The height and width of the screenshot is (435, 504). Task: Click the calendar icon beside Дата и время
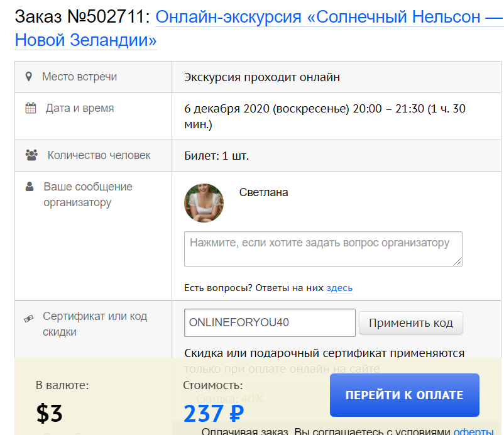[31, 108]
